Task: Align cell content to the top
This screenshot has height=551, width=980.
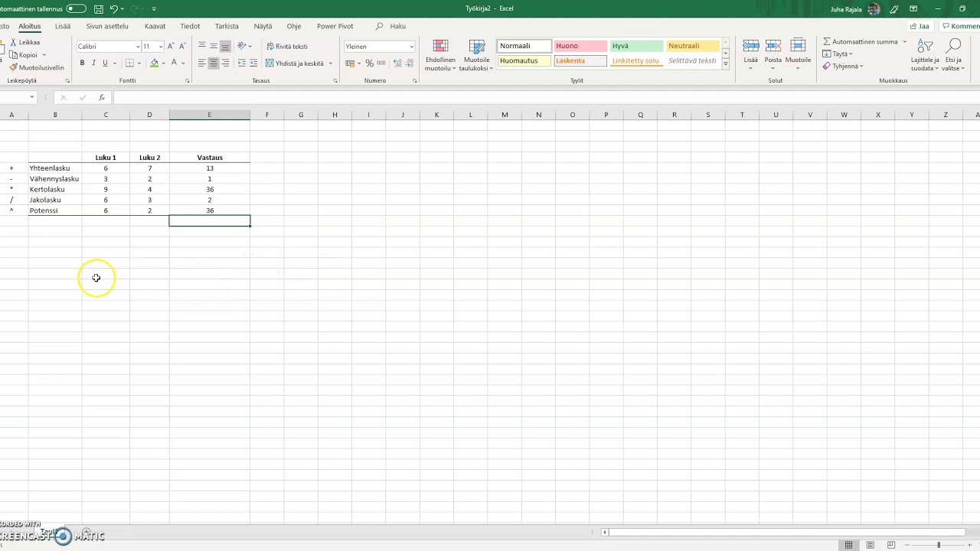Action: click(x=201, y=47)
